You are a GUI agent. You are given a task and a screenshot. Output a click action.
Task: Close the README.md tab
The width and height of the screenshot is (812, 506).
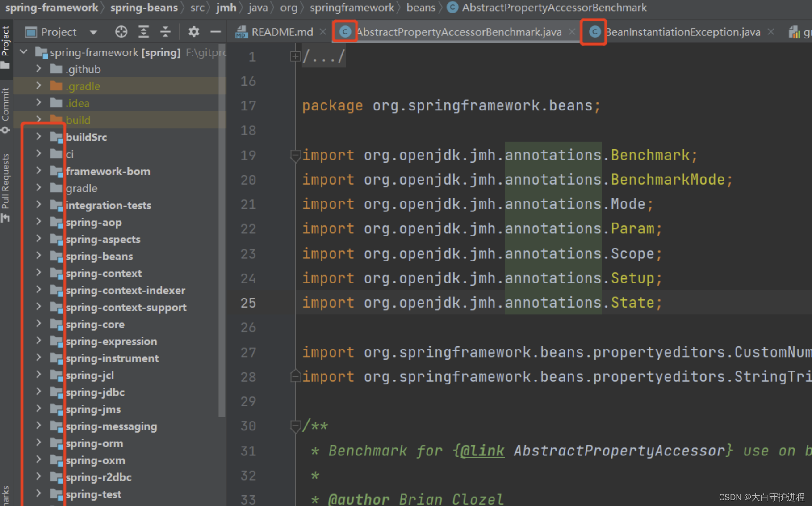point(323,32)
